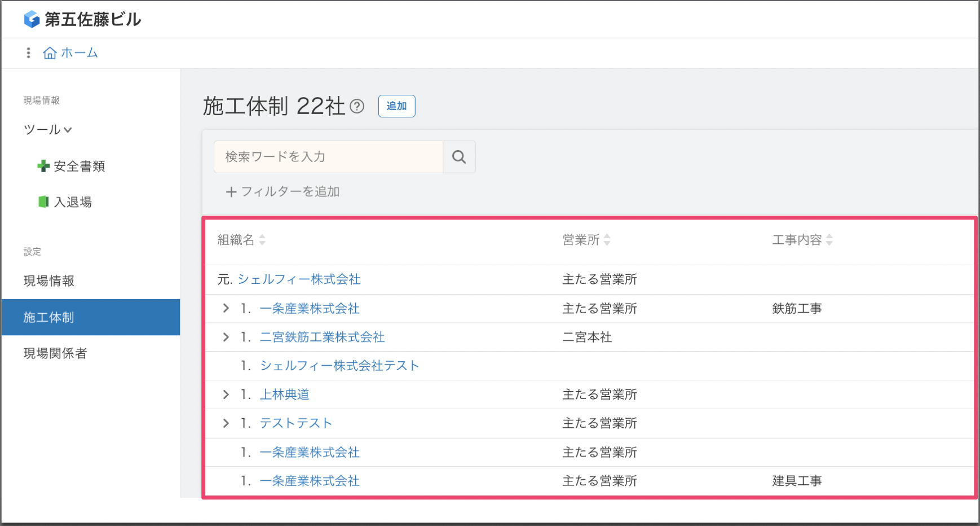This screenshot has height=526, width=980.
Task: Click the plus icon before フィルターを追加
Action: pyautogui.click(x=231, y=192)
